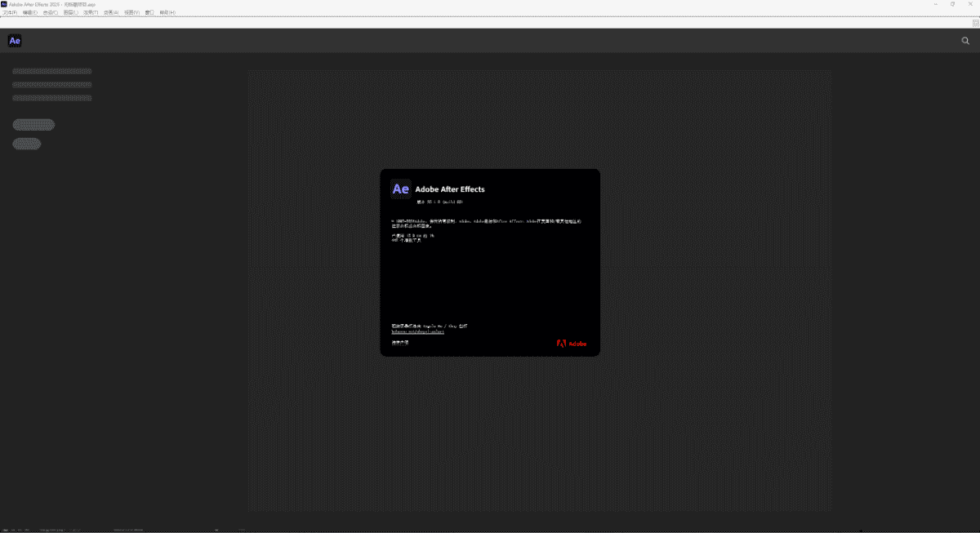The width and height of the screenshot is (980, 533).
Task: Open the 视图(V) menu
Action: pos(131,13)
